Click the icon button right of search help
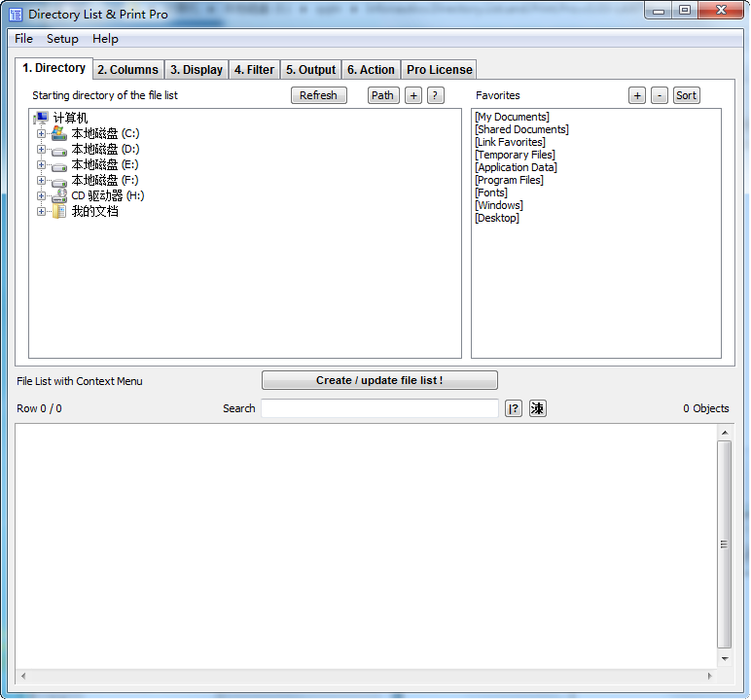Viewport: 751px width, 700px height. 537,408
